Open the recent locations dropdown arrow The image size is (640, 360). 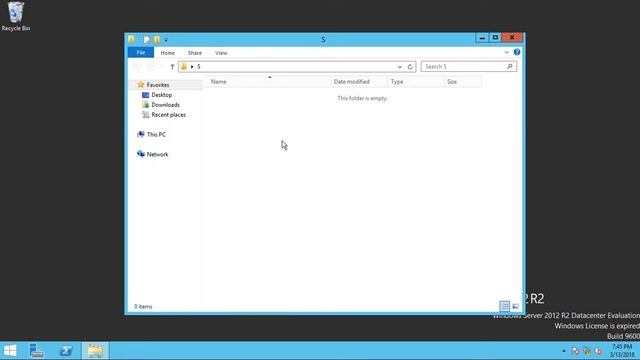pyautogui.click(x=162, y=67)
